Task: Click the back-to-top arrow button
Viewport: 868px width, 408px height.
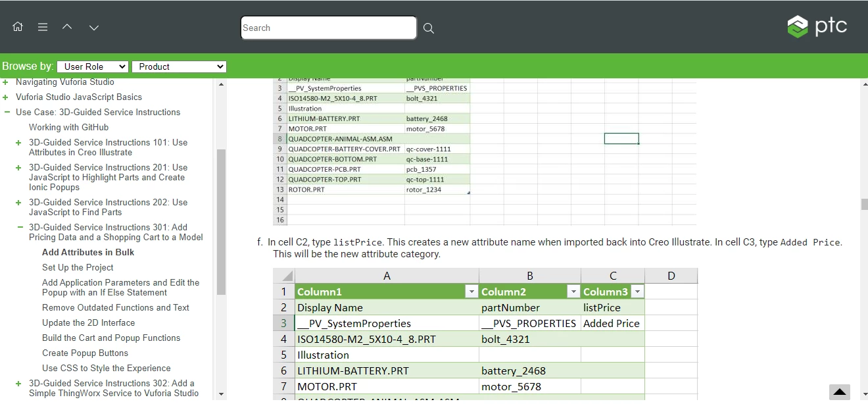Action: (x=840, y=392)
